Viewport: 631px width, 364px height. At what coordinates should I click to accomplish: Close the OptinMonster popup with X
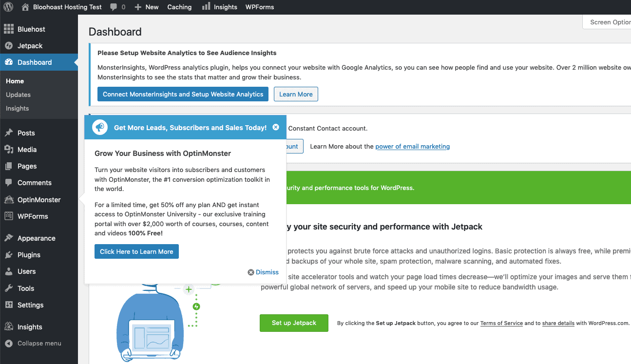276,127
